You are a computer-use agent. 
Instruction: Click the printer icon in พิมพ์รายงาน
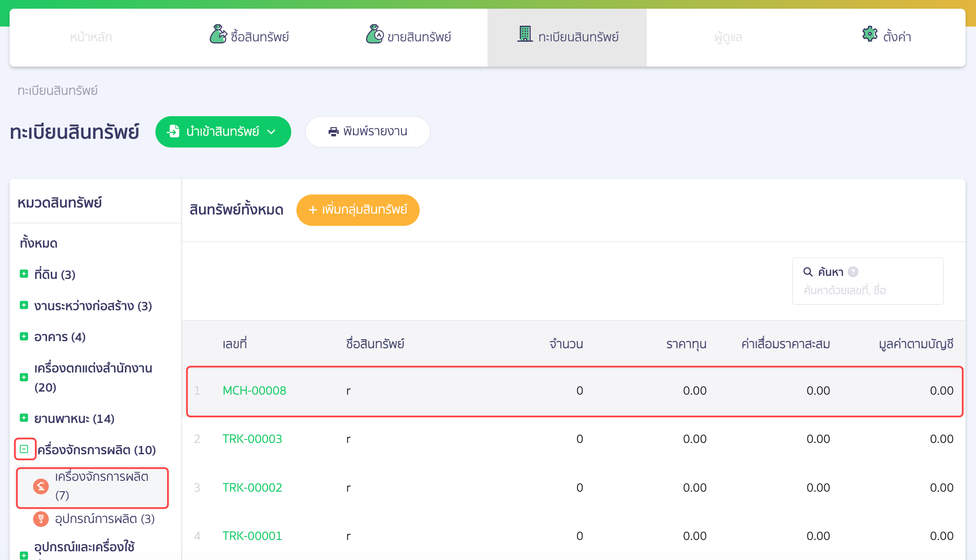pos(333,132)
